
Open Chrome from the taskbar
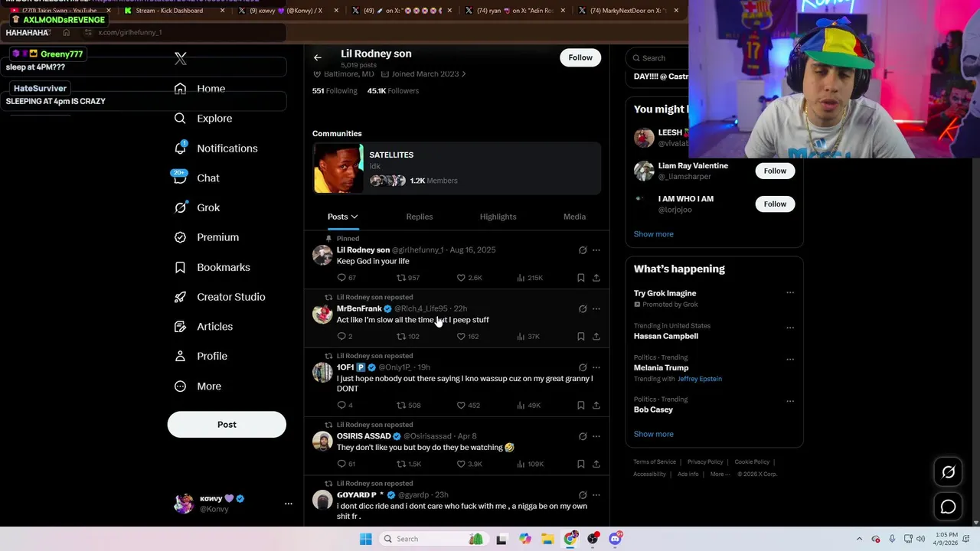[570, 540]
